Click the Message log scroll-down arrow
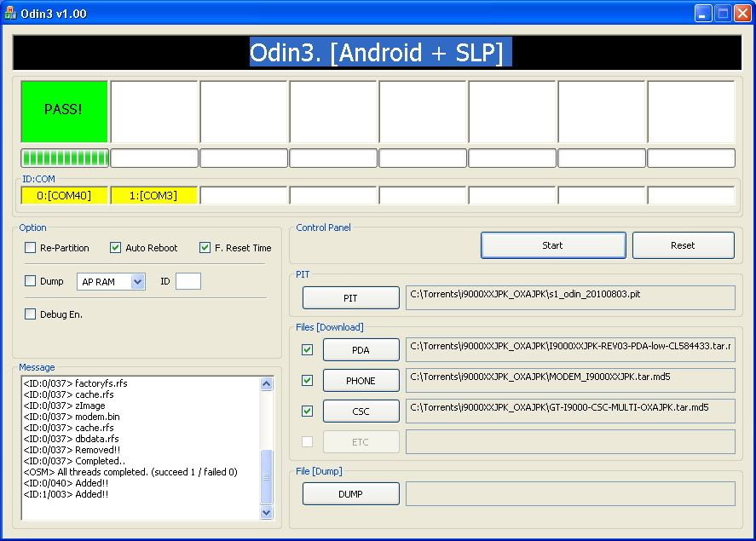The height and width of the screenshot is (541, 756). pyautogui.click(x=266, y=512)
